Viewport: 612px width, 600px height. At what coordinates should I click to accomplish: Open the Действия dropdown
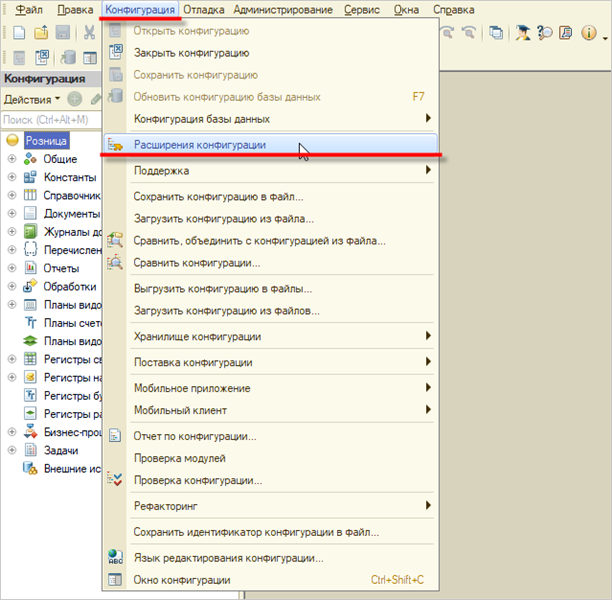(x=31, y=99)
